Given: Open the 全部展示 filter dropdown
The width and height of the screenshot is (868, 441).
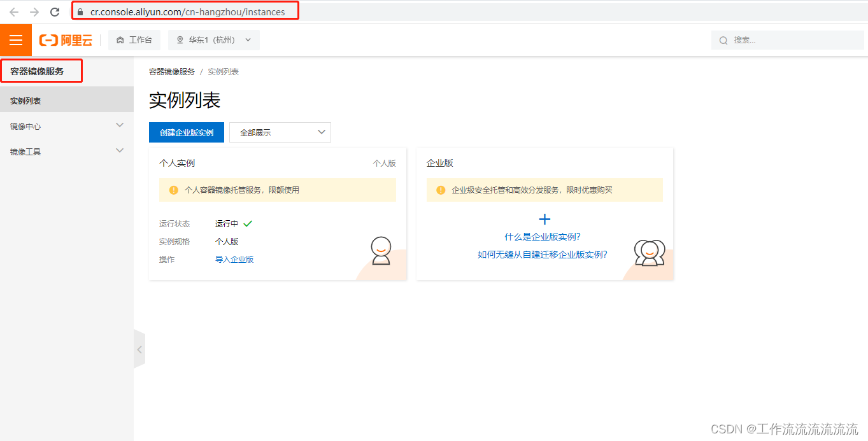Looking at the screenshot, I should tap(280, 132).
